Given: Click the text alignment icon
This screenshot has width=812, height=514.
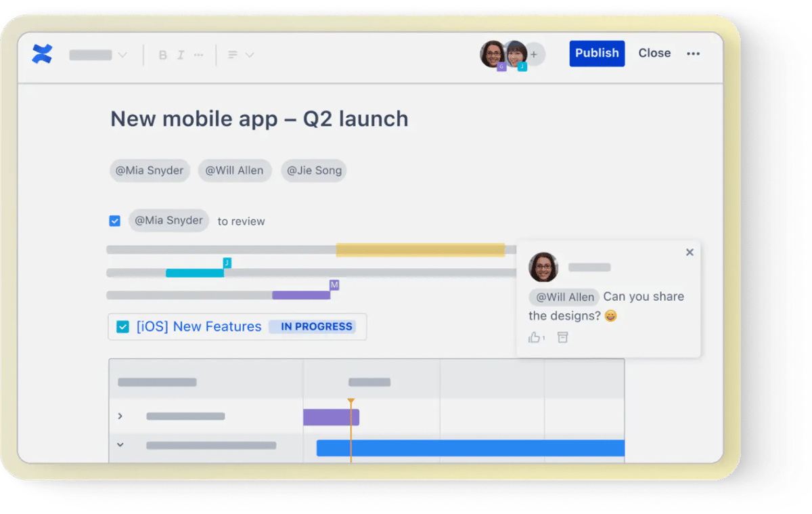Looking at the screenshot, I should [233, 55].
